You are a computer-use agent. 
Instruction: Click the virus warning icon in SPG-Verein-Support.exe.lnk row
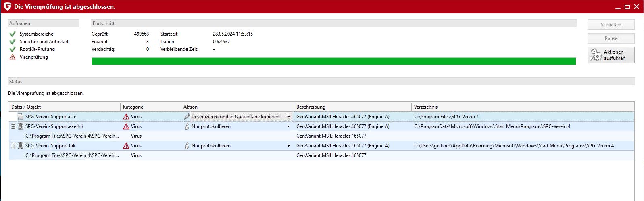[x=126, y=126]
